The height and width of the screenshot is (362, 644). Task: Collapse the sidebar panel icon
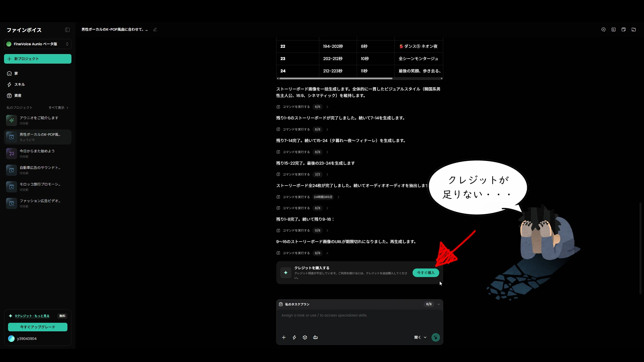coord(67,30)
